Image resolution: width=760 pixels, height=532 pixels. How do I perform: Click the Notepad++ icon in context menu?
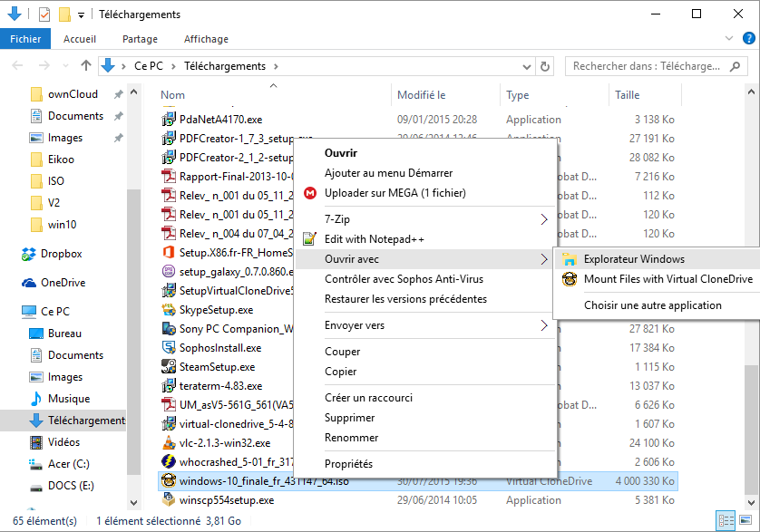[310, 239]
